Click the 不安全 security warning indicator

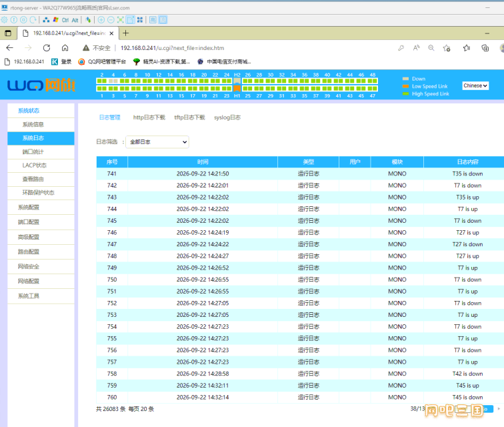[97, 48]
